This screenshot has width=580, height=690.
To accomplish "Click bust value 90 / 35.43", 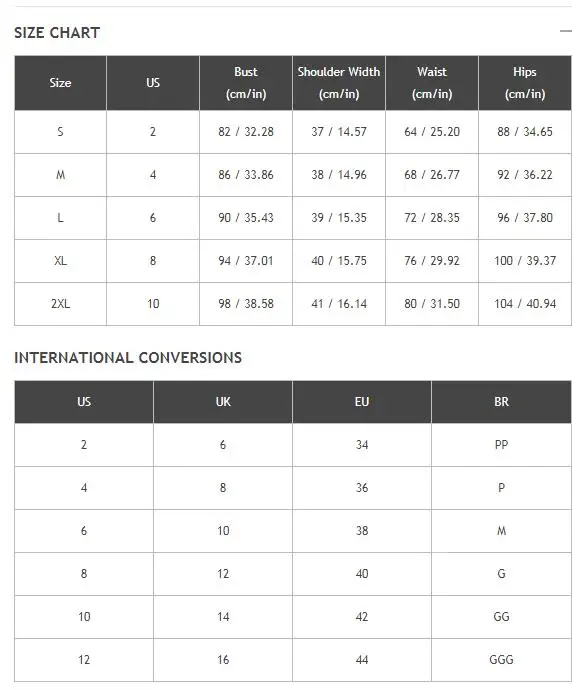I will (x=246, y=218).
